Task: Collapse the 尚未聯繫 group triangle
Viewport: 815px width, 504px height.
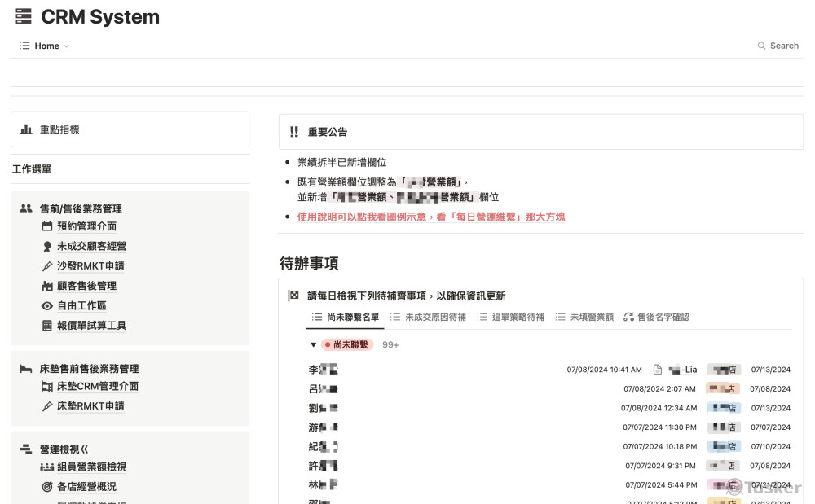Action: coord(313,344)
